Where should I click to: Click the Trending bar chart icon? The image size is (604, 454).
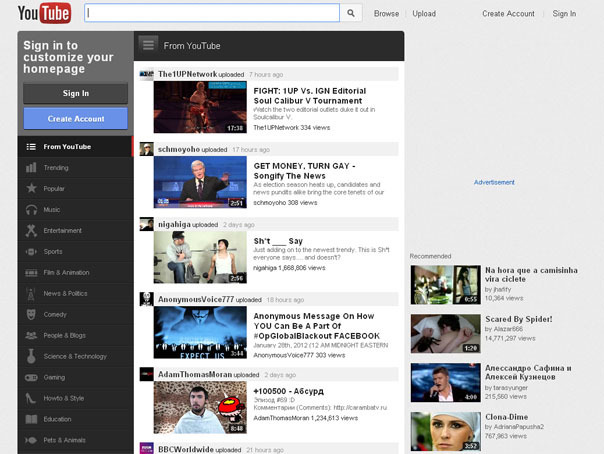pyautogui.click(x=31, y=168)
